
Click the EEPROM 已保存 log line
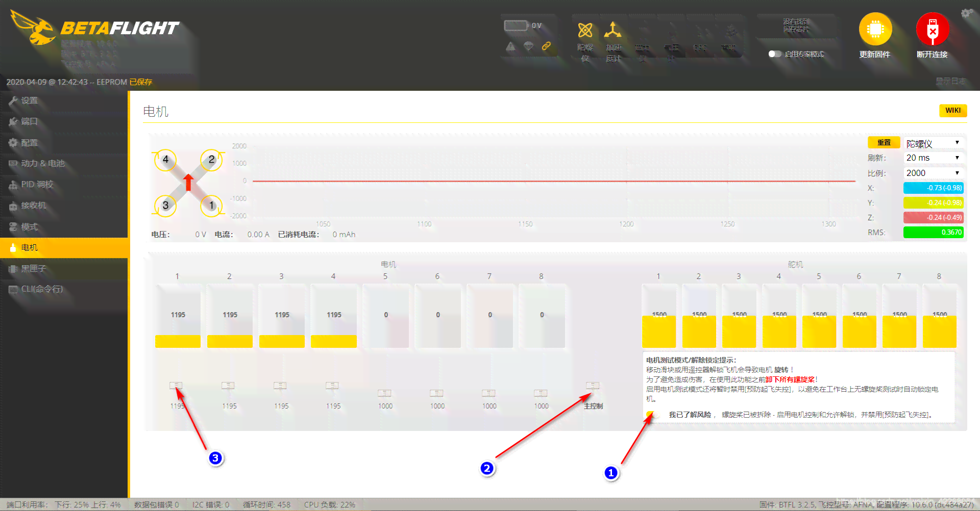coord(79,82)
